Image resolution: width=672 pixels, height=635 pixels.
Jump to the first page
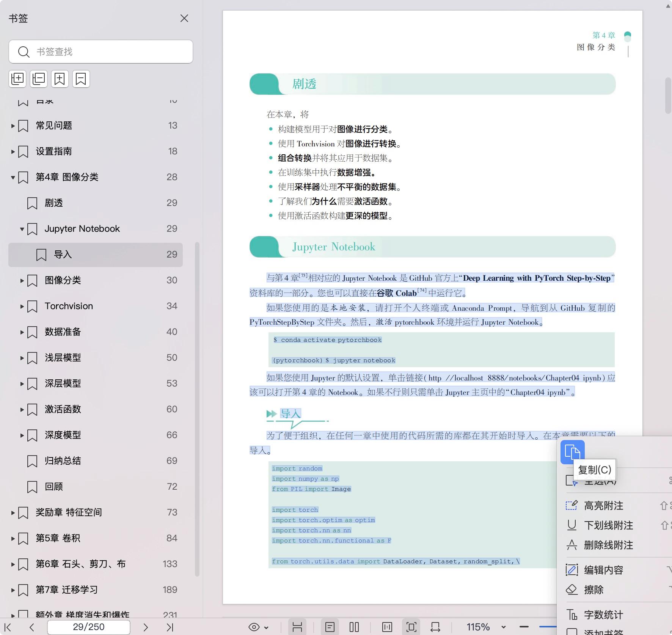pos(8,627)
